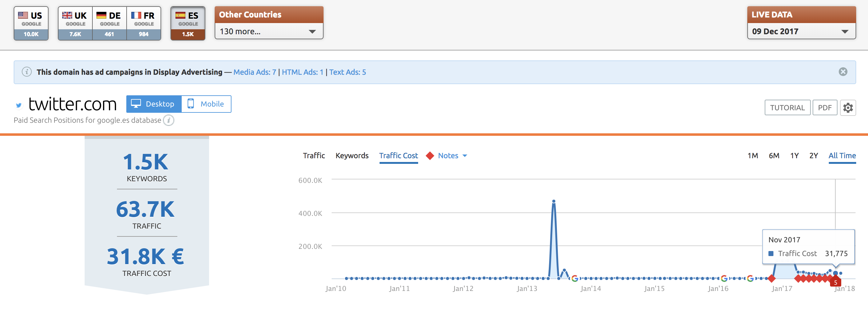
Task: Click the twitter.com domain title
Action: tap(72, 104)
